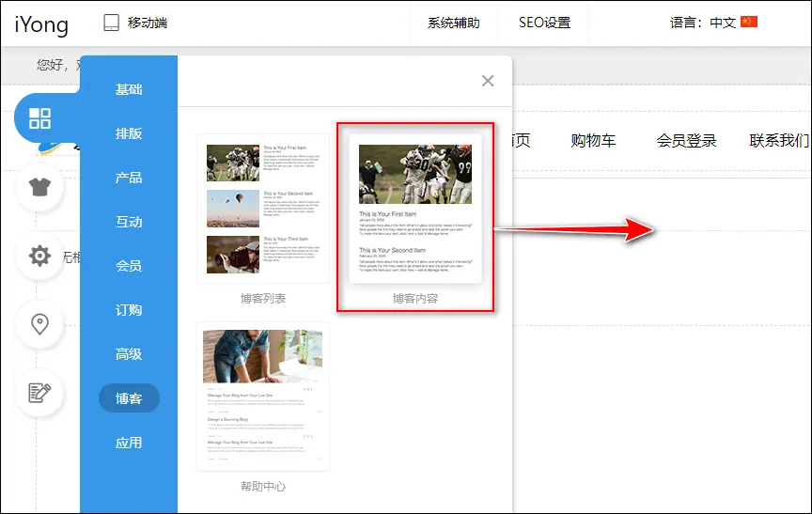Click the mobile device icon
This screenshot has width=812, height=514.
pyautogui.click(x=112, y=23)
